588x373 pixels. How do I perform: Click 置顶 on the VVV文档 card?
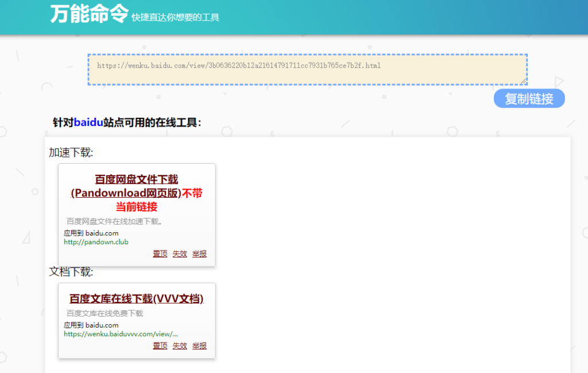tap(160, 345)
